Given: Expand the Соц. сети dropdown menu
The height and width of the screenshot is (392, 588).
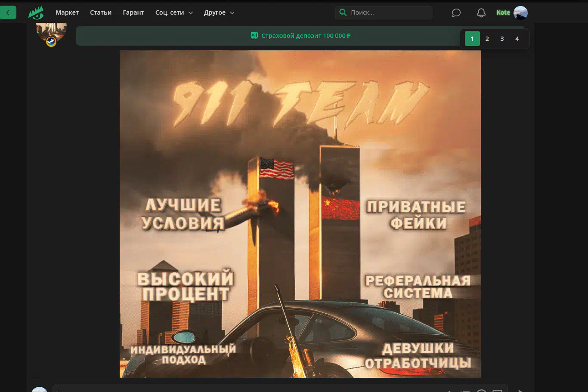Looking at the screenshot, I should tap(174, 12).
